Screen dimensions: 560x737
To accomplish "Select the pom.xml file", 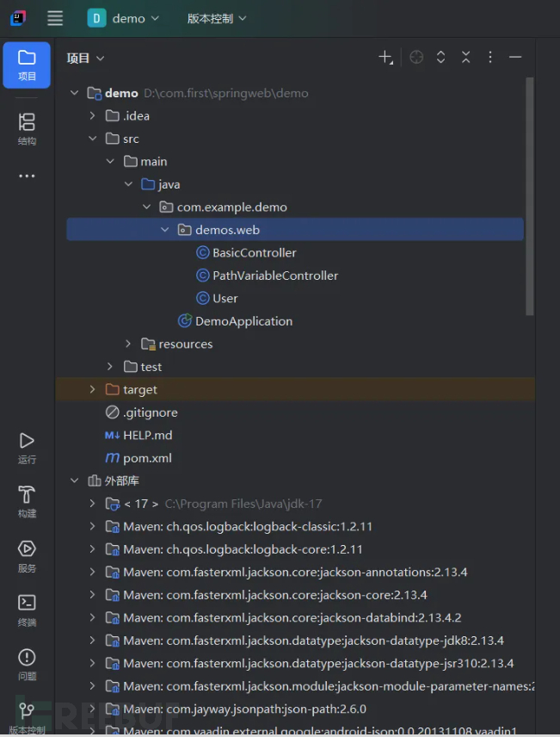I will pos(147,458).
